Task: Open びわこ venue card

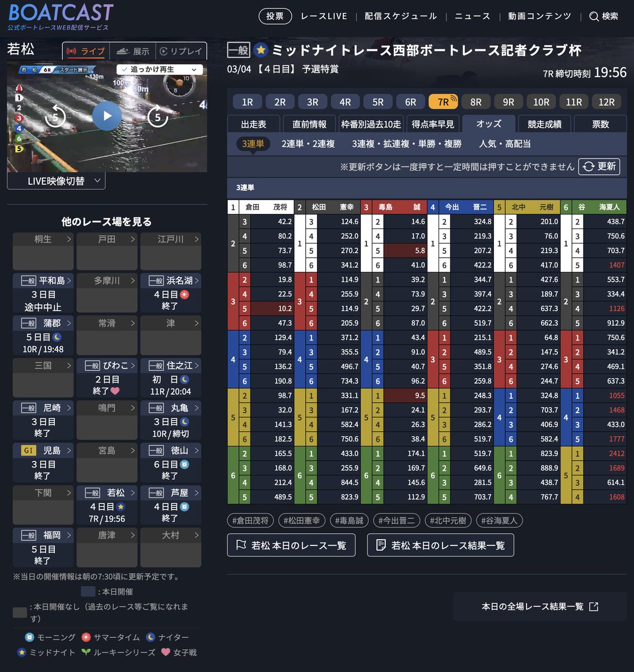Action: pyautogui.click(x=107, y=378)
